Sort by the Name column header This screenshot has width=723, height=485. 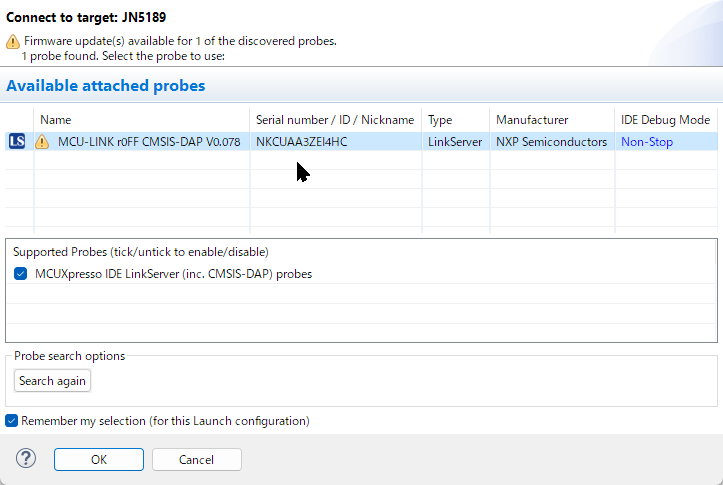pos(56,120)
